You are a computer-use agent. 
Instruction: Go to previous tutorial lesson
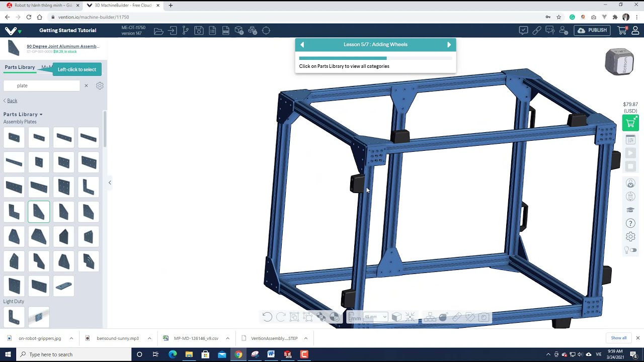tap(302, 44)
